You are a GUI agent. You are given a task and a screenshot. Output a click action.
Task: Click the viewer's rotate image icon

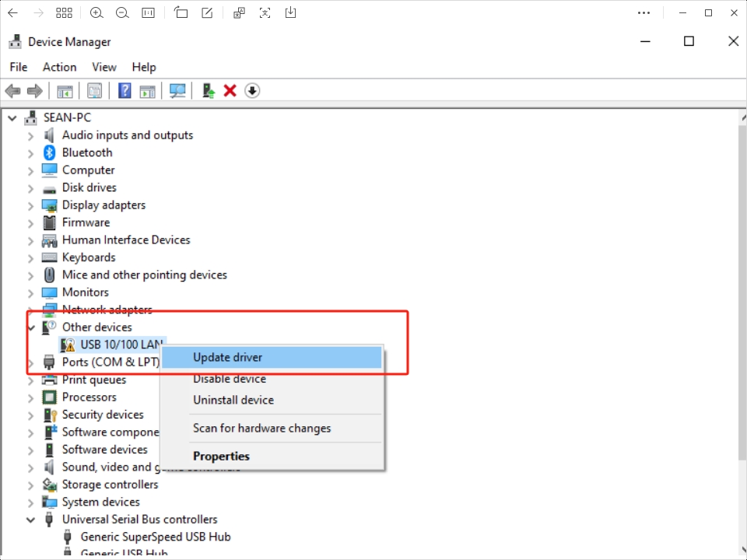tap(181, 12)
